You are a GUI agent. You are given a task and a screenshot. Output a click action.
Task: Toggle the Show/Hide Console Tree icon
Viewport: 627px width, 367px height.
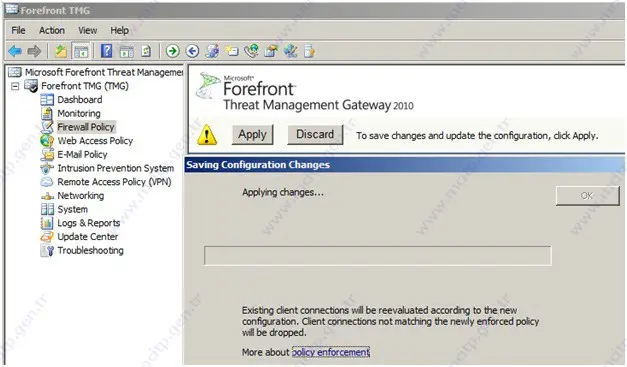(x=81, y=51)
